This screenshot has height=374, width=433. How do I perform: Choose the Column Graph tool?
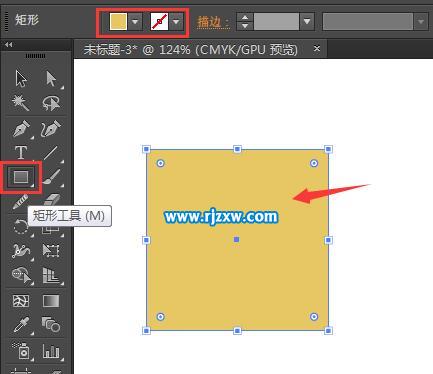point(51,351)
